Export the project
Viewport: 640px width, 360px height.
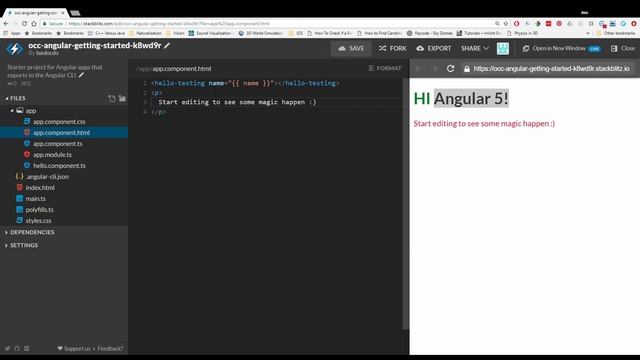[x=433, y=49]
